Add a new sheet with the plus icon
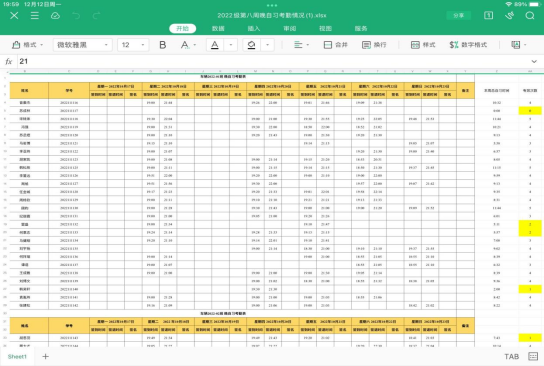This screenshot has height=366, width=544. [x=45, y=356]
